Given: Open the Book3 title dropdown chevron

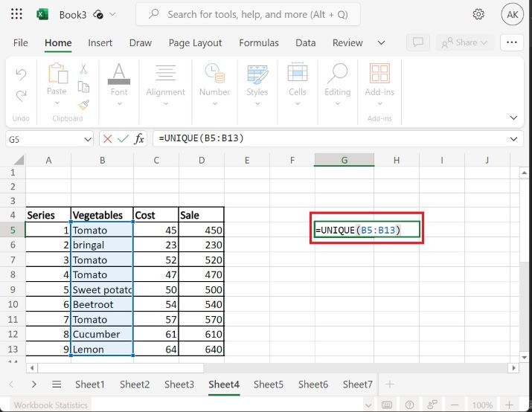Looking at the screenshot, I should 112,15.
